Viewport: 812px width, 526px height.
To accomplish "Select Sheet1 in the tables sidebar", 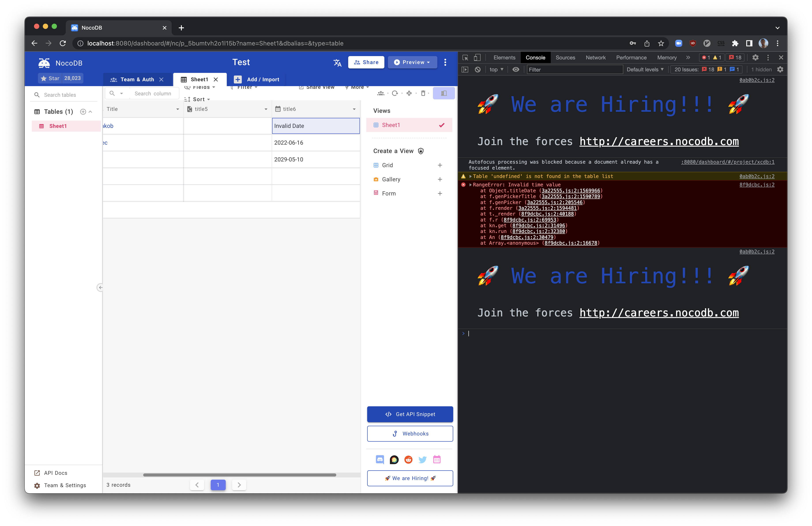I will tap(66, 126).
